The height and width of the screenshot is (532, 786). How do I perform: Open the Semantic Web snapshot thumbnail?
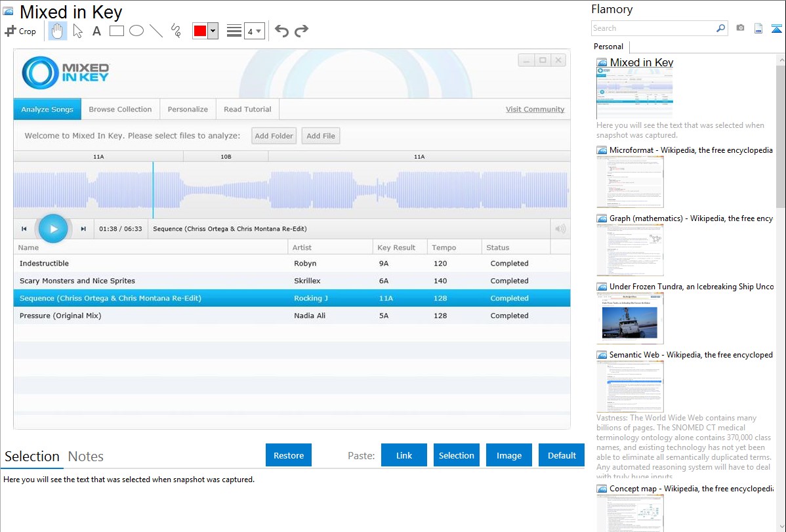(630, 386)
